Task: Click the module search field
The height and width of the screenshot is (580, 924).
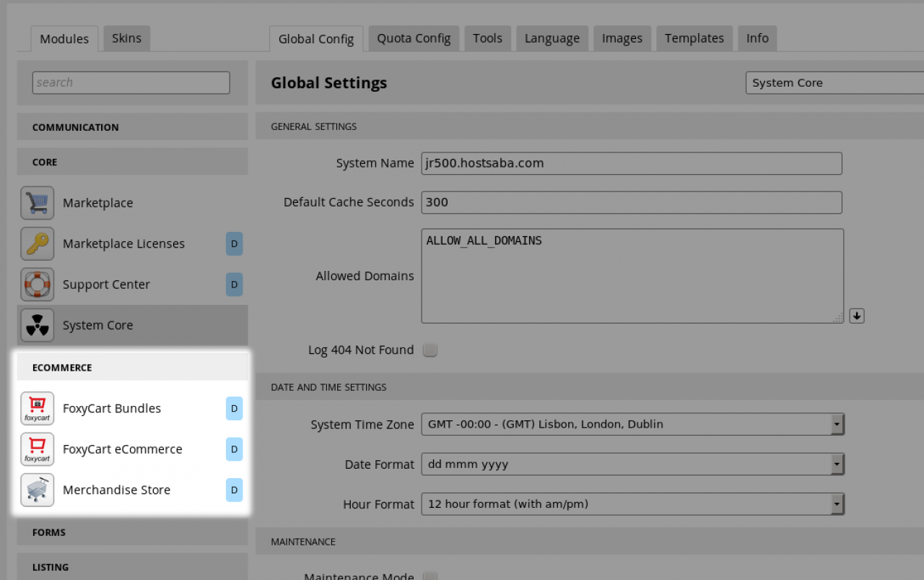Action: point(131,82)
